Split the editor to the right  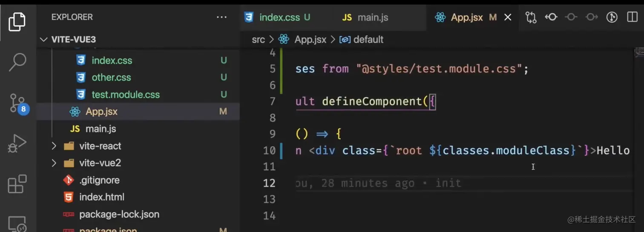632,17
